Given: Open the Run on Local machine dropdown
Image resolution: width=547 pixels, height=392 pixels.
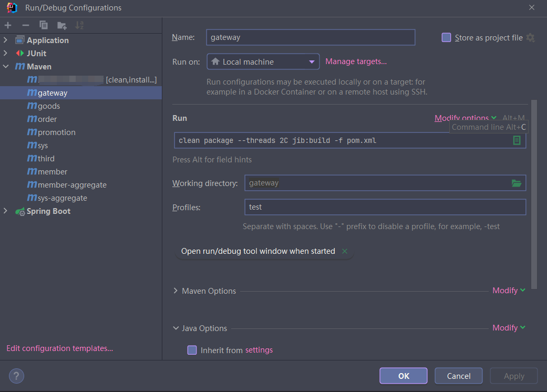Looking at the screenshot, I should 263,61.
